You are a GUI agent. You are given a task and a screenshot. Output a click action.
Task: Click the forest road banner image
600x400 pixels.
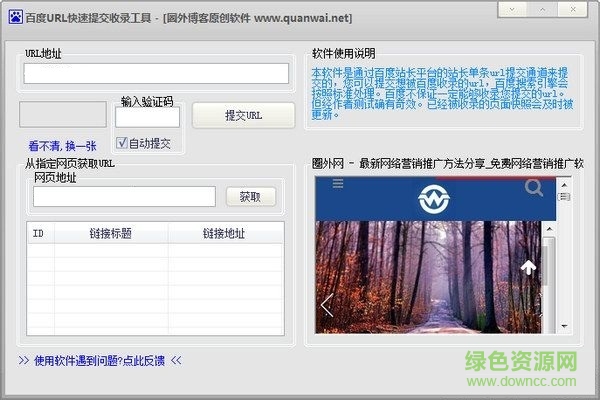pos(428,277)
